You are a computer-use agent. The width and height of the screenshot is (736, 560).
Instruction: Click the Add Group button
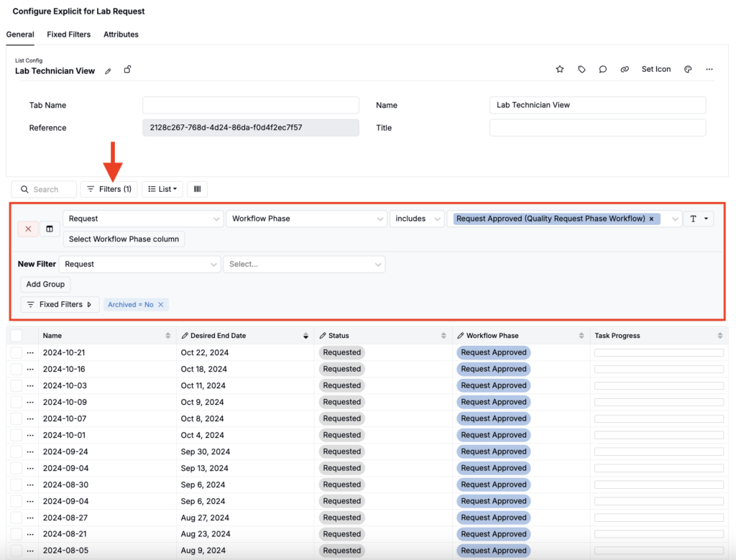tap(45, 284)
